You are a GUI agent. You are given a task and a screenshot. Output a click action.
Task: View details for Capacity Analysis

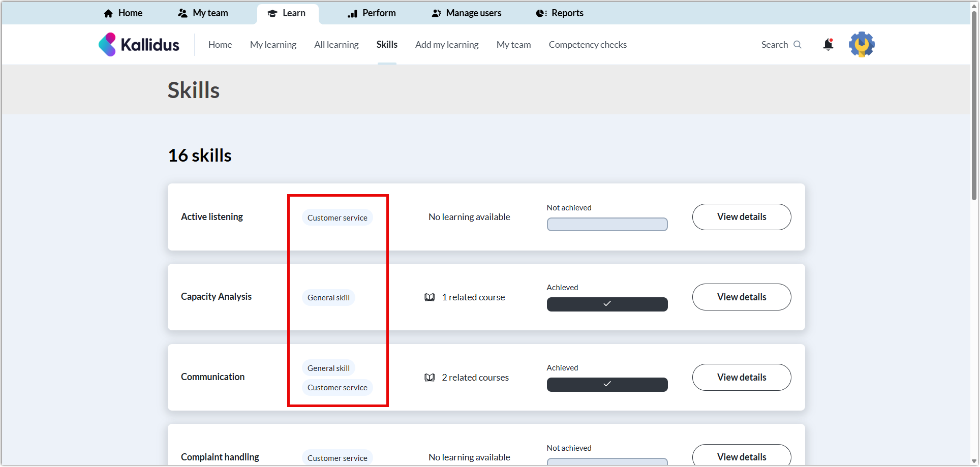point(741,297)
